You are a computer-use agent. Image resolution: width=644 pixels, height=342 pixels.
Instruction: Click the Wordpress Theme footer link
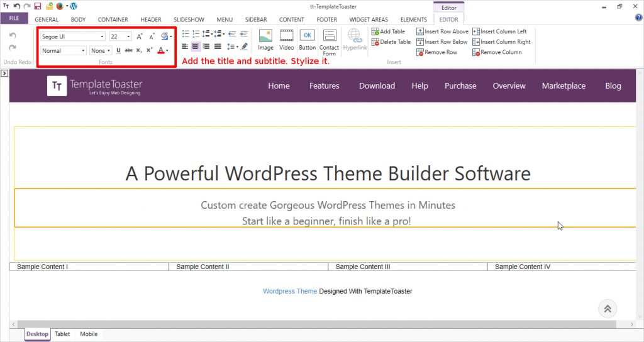pos(290,291)
